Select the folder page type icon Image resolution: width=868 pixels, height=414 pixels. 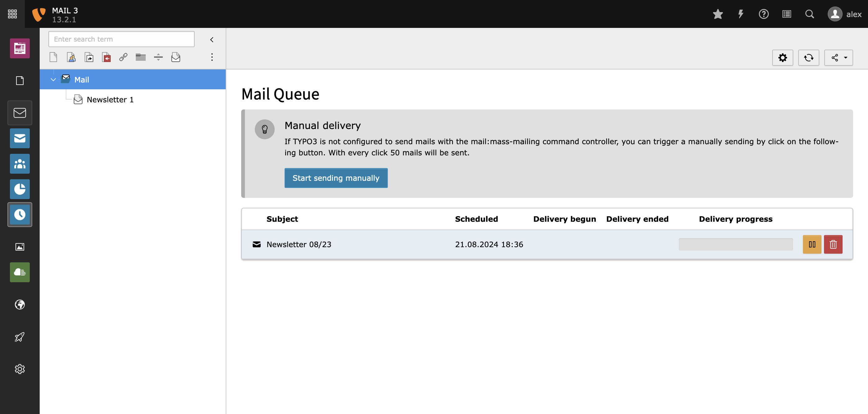(x=140, y=57)
